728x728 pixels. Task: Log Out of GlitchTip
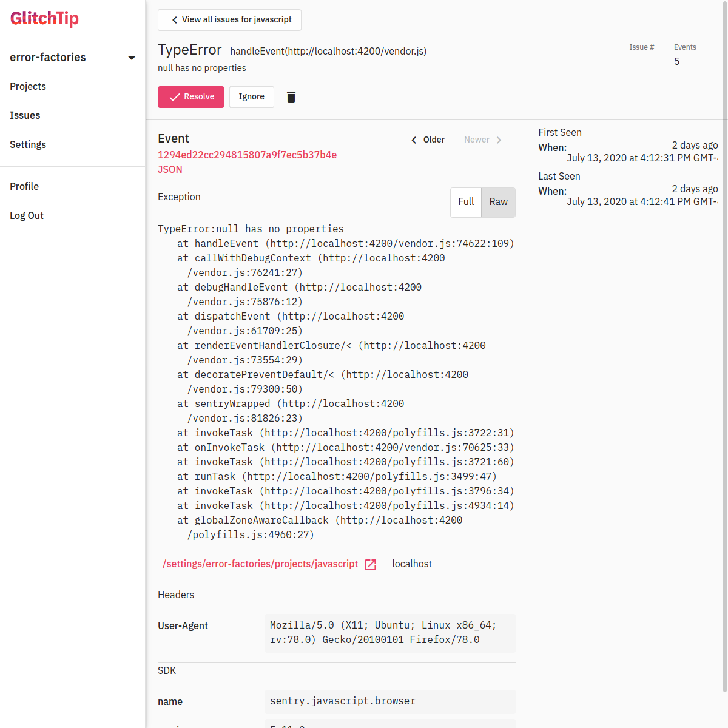(x=27, y=215)
